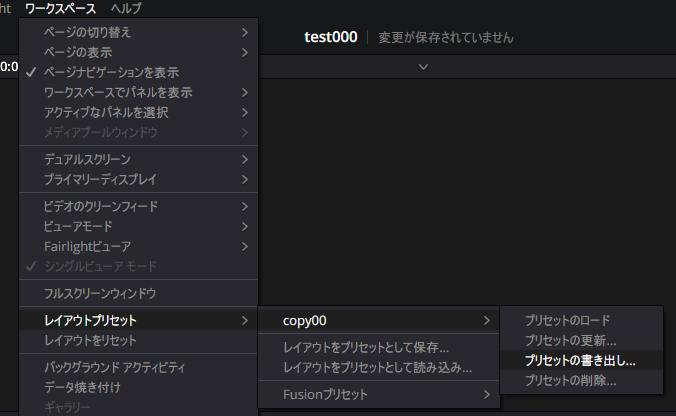
Task: Open the ワークスペース menu in menu bar
Action: (x=60, y=8)
